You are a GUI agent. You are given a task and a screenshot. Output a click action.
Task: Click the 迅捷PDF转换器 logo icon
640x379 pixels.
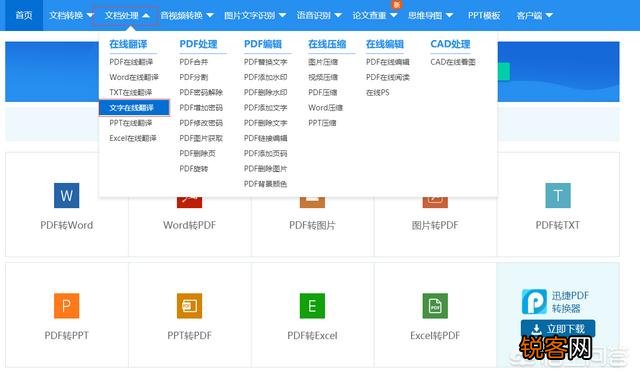[534, 301]
